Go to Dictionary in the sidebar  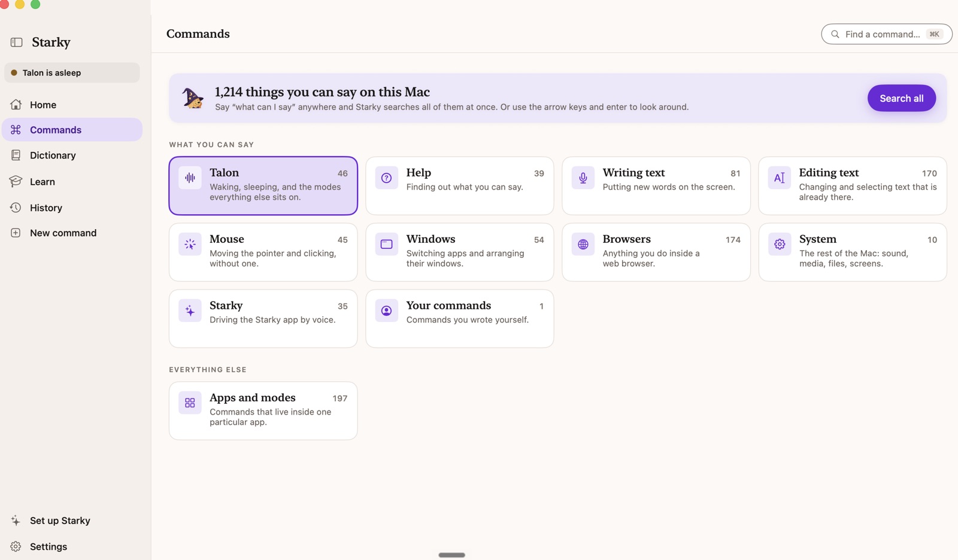coord(72,155)
